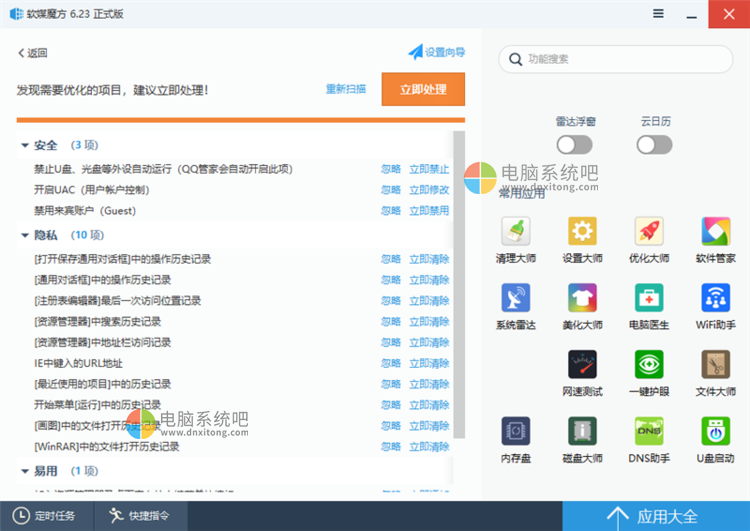Open the 清理大师 cleaner app icon
750x531 pixels.
coord(516,231)
